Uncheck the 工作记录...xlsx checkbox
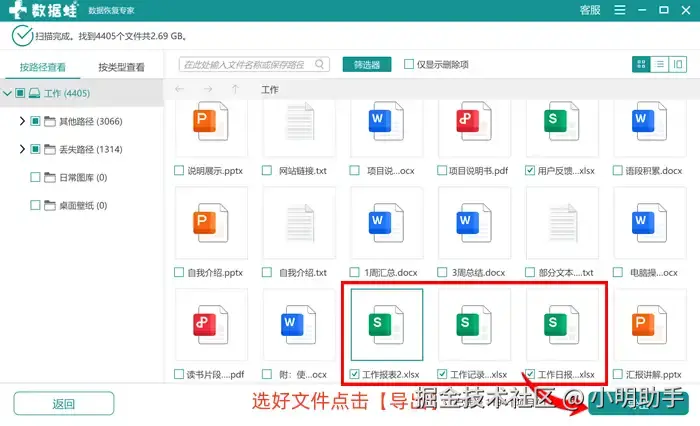The width and height of the screenshot is (700, 426). [442, 374]
